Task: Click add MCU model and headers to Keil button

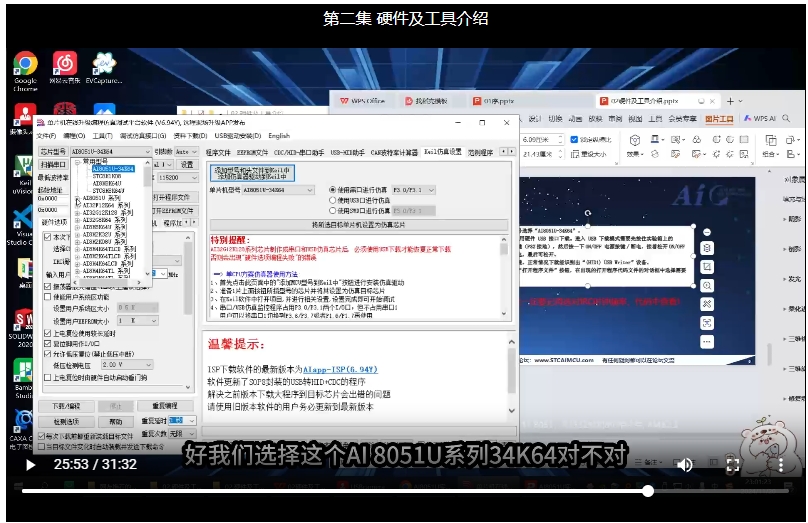Action: (x=252, y=173)
